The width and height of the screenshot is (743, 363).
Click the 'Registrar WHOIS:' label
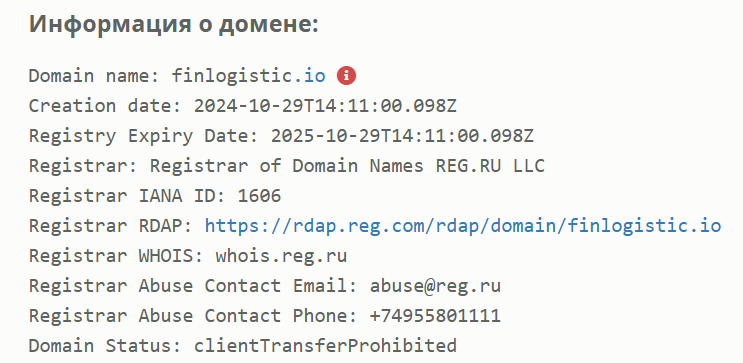(x=117, y=256)
